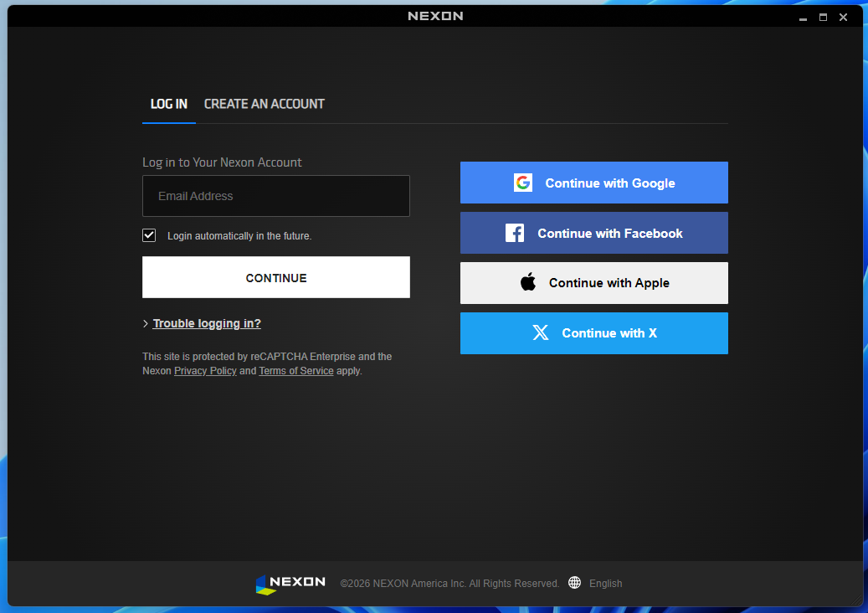The width and height of the screenshot is (868, 613).
Task: Close the Nexon launcher window
Action: point(843,17)
